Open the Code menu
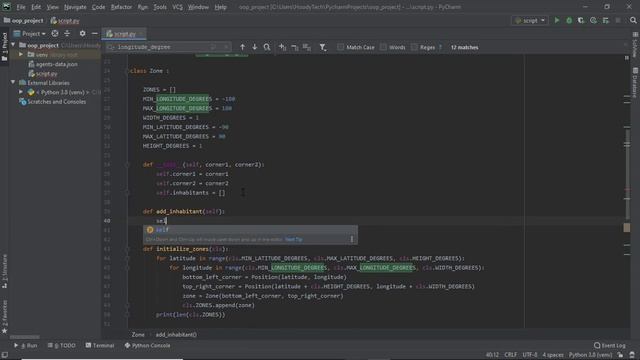The height and width of the screenshot is (360, 640). click(x=98, y=7)
